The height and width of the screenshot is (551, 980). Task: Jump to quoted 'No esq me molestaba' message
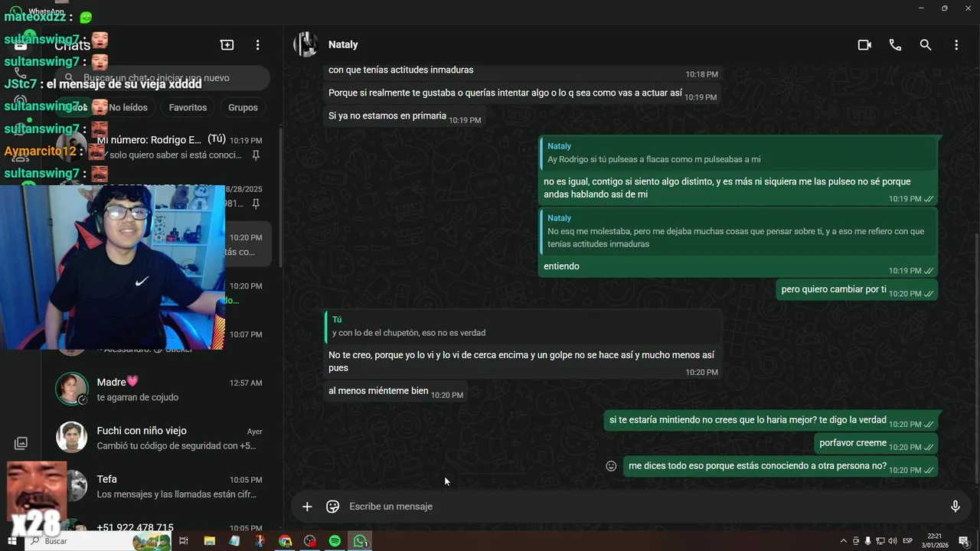click(x=738, y=231)
